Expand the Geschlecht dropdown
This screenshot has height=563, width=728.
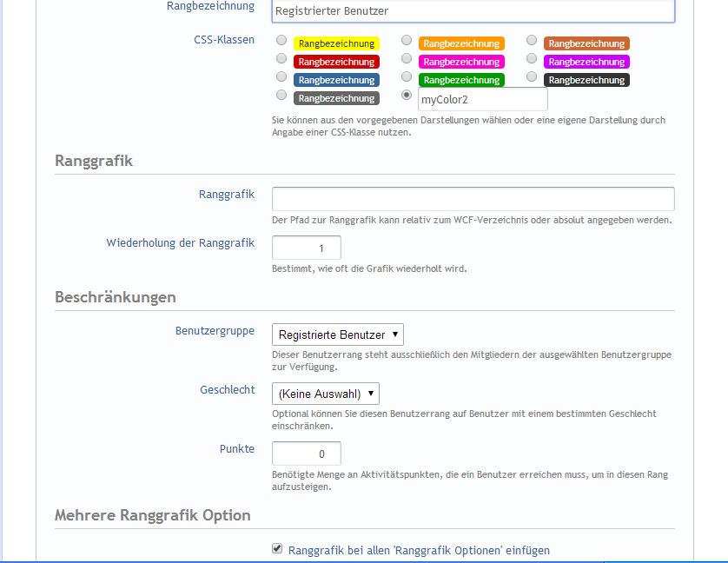[x=325, y=394]
